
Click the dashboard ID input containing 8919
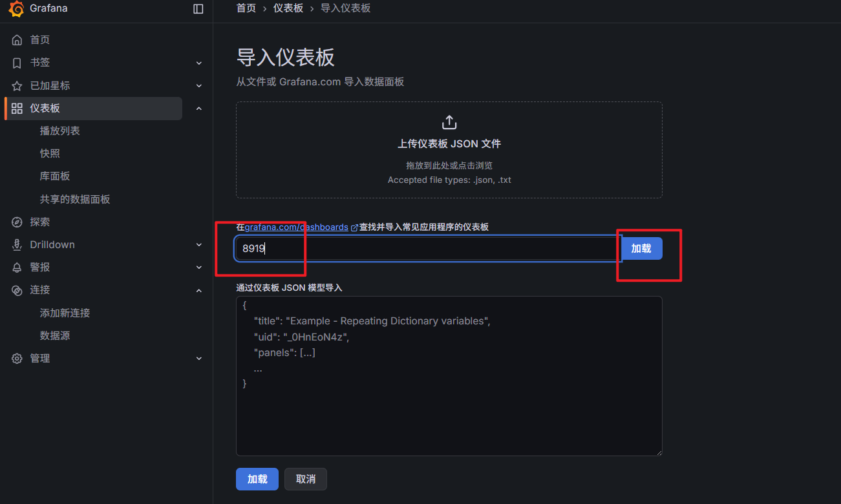coord(427,248)
